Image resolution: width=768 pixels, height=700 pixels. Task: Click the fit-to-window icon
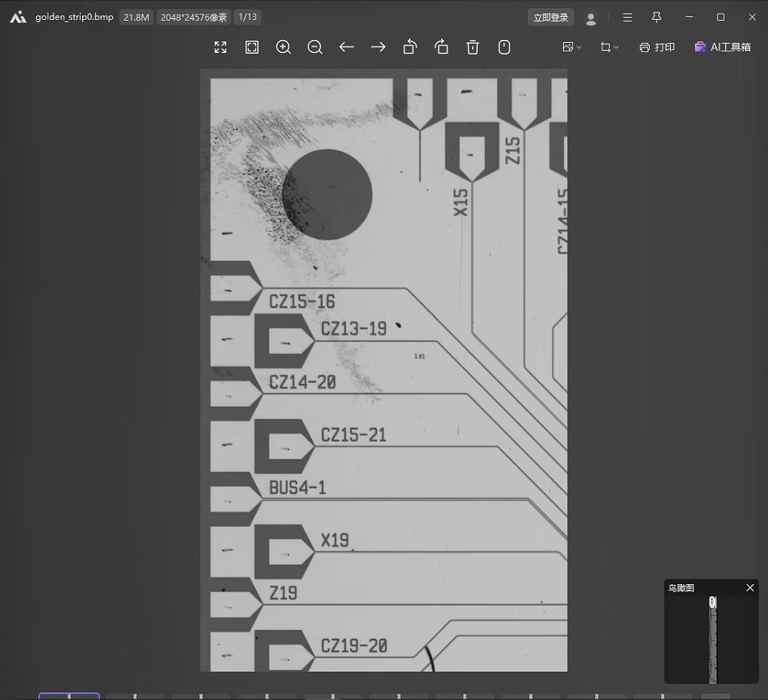pos(252,48)
